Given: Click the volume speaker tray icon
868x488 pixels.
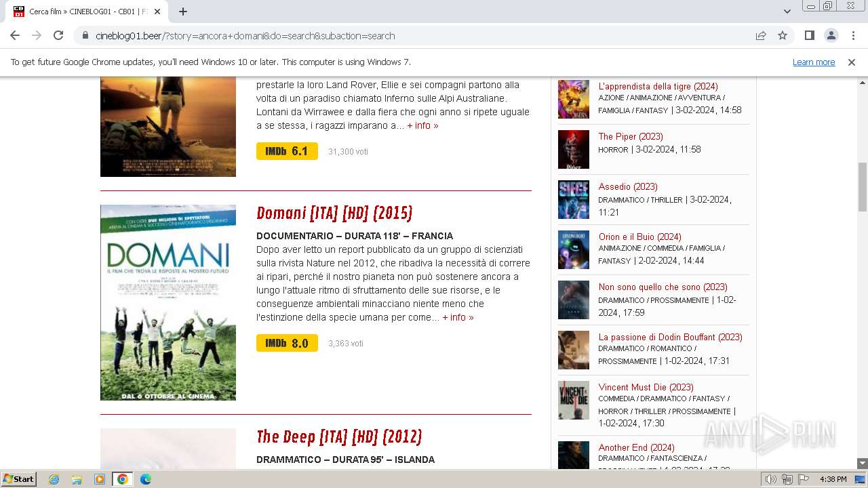Looking at the screenshot, I should pyautogui.click(x=771, y=479).
